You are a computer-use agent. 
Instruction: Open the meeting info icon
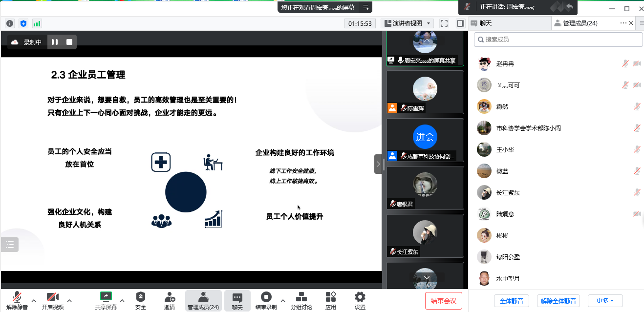click(x=9, y=23)
